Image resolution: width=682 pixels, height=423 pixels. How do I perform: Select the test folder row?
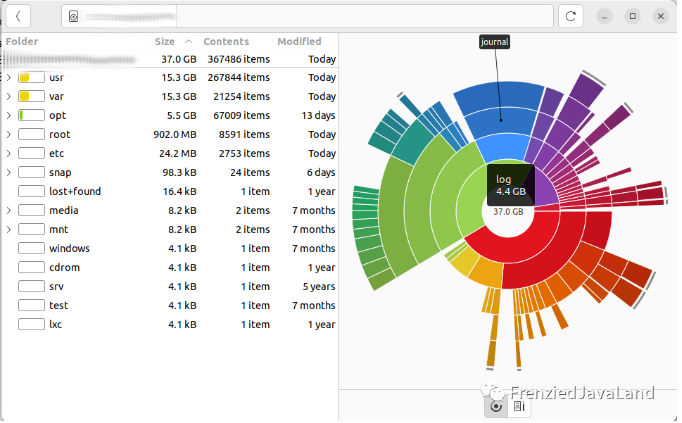170,306
